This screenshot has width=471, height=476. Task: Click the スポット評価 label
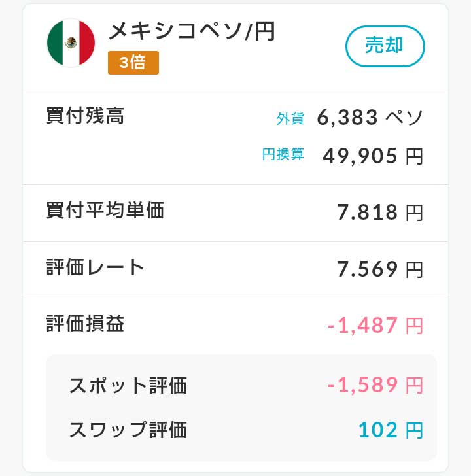click(128, 386)
